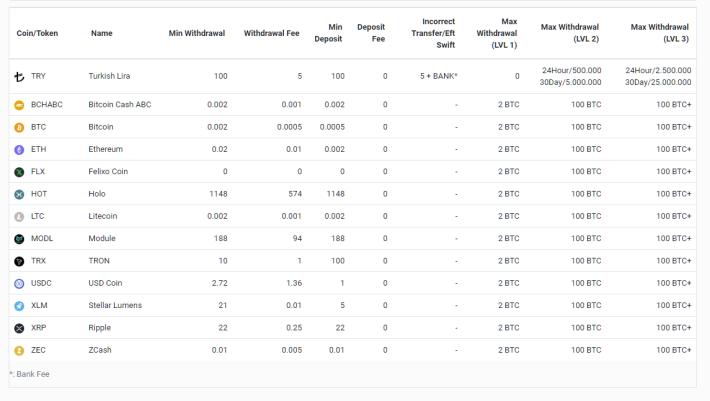
Task: Click the Max Withdrawal (LVL 3) header
Action: click(x=660, y=33)
